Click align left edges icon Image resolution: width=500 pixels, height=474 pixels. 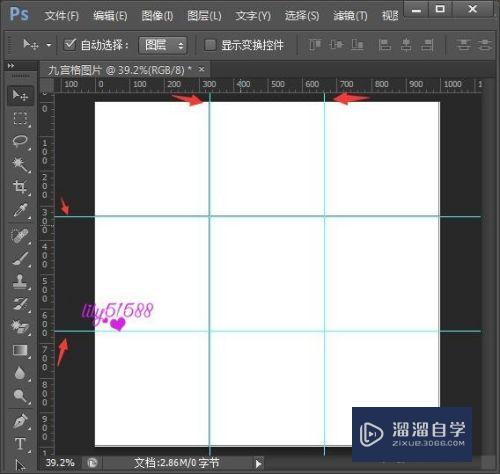pyautogui.click(x=385, y=45)
